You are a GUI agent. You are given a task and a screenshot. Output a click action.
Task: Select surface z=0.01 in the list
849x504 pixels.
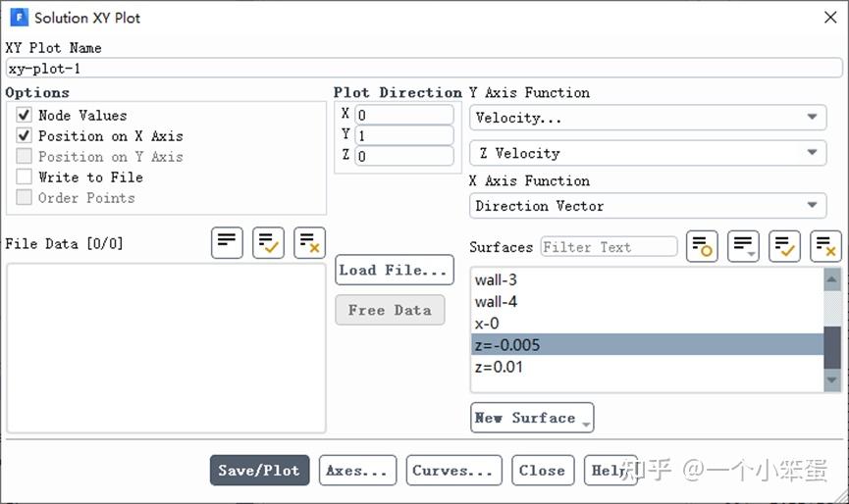499,367
